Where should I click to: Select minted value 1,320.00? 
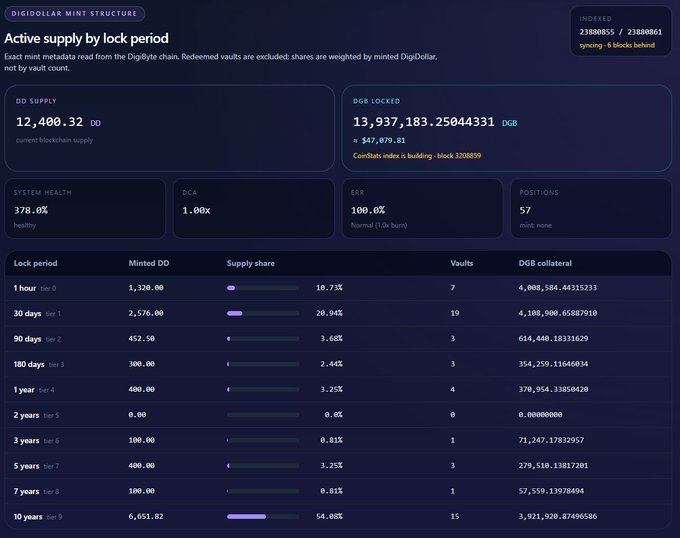(146, 287)
